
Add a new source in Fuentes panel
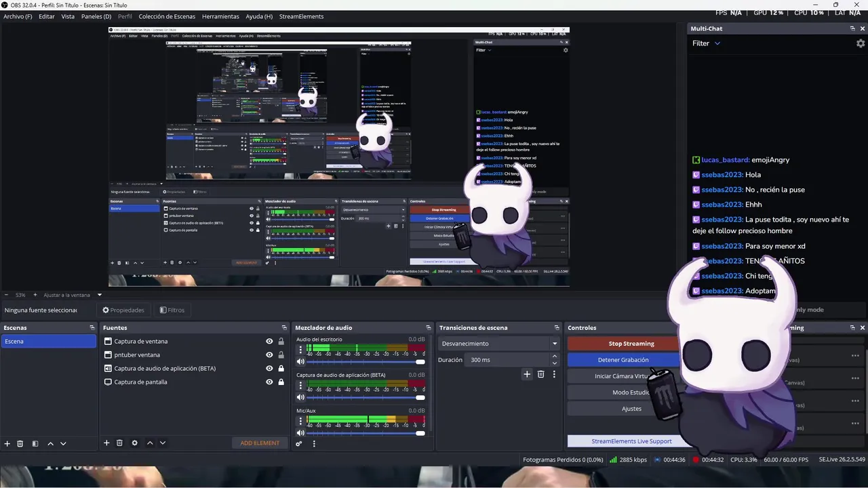coord(106,443)
